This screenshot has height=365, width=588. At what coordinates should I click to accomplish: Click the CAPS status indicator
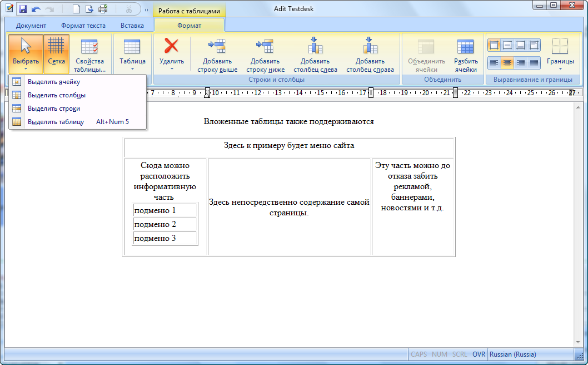tap(418, 354)
